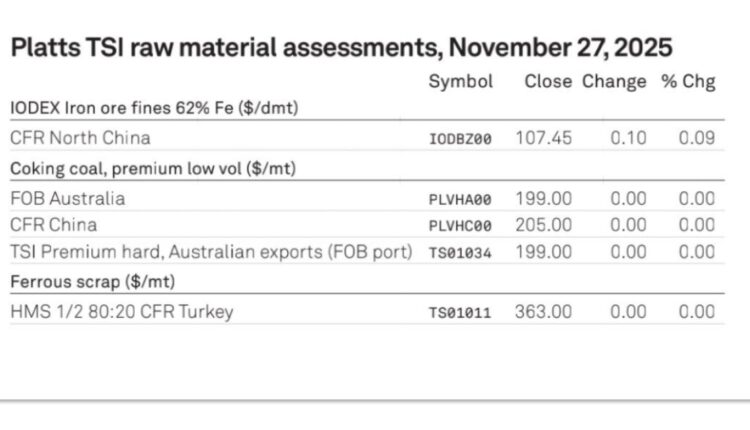Click the HMS 1/2 80:20 CFR Turkey label
The height and width of the screenshot is (430, 750).
click(121, 312)
